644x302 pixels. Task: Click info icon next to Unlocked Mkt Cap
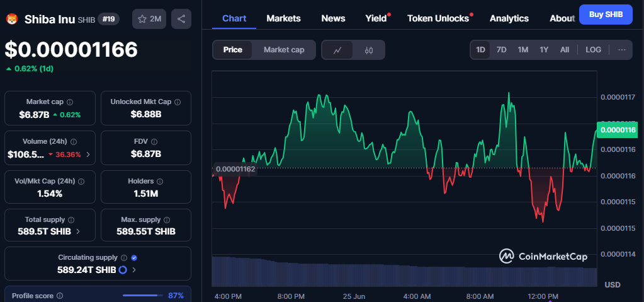pos(178,102)
